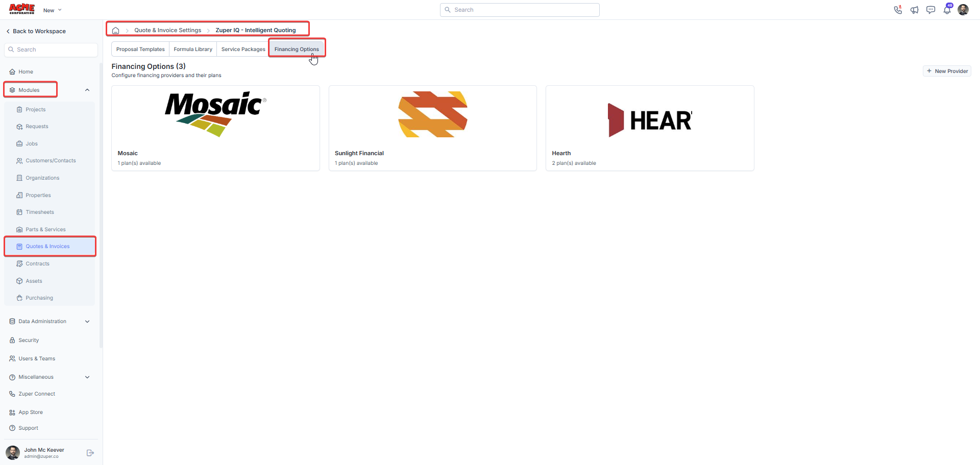Image resolution: width=980 pixels, height=465 pixels.
Task: Open the Mosaic provider card
Action: point(215,128)
